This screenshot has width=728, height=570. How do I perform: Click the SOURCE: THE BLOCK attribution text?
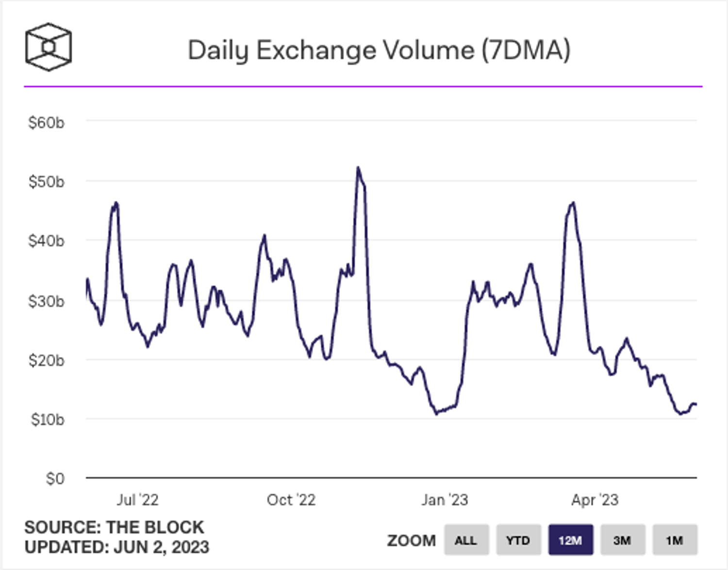pos(114,527)
